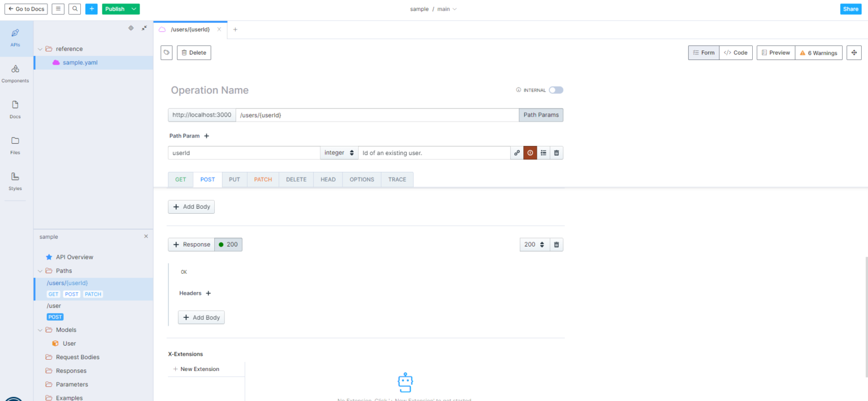Image resolution: width=868 pixels, height=401 pixels.
Task: Toggle the required indicator on the userId parameter
Action: (530, 153)
